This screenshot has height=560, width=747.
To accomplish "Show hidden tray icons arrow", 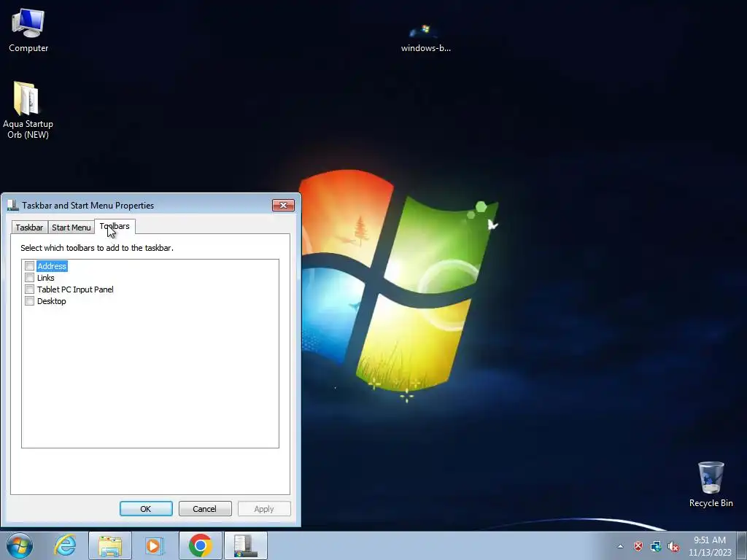I will click(x=620, y=547).
